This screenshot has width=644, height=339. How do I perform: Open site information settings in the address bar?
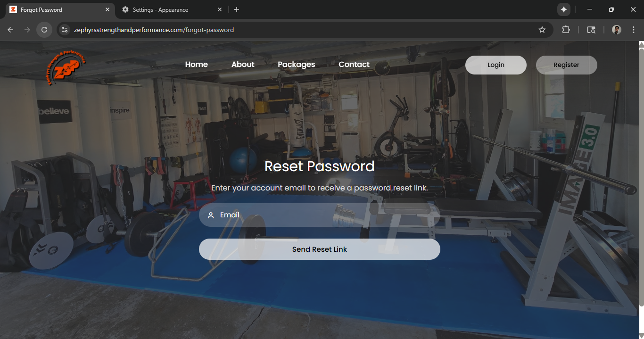pyautogui.click(x=64, y=29)
